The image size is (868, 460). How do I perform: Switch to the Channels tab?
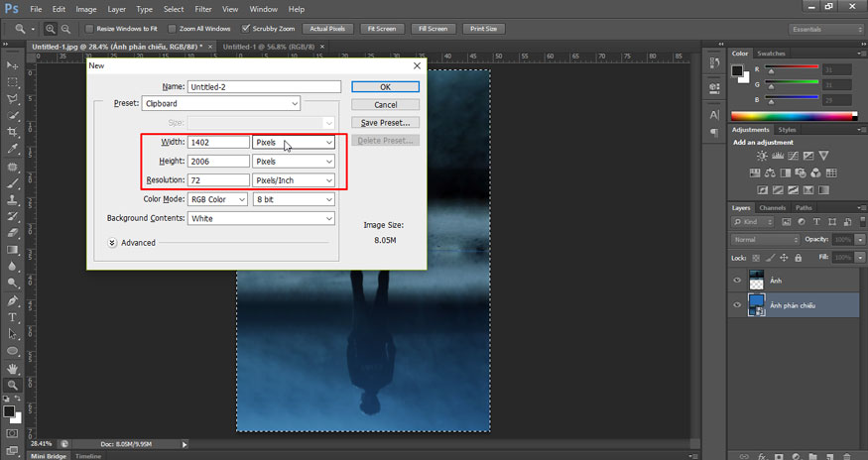click(772, 207)
